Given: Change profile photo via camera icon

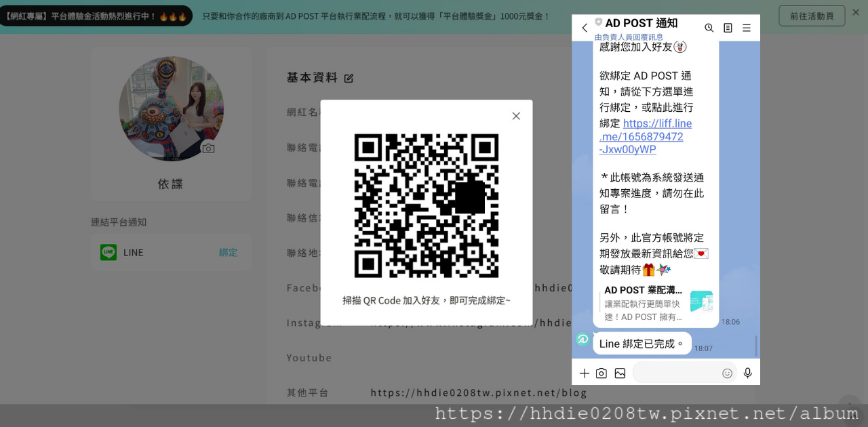Looking at the screenshot, I should [x=208, y=148].
